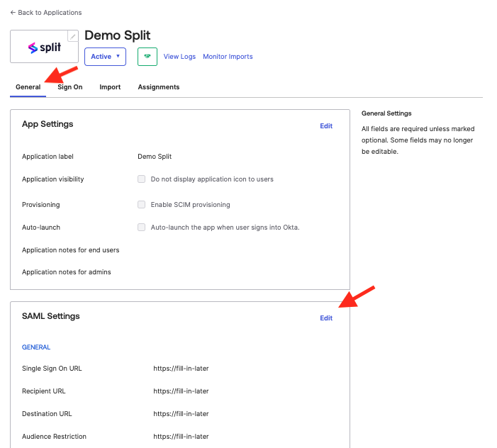This screenshot has width=497, height=448.
Task: Open the Active status dropdown
Action: [105, 57]
